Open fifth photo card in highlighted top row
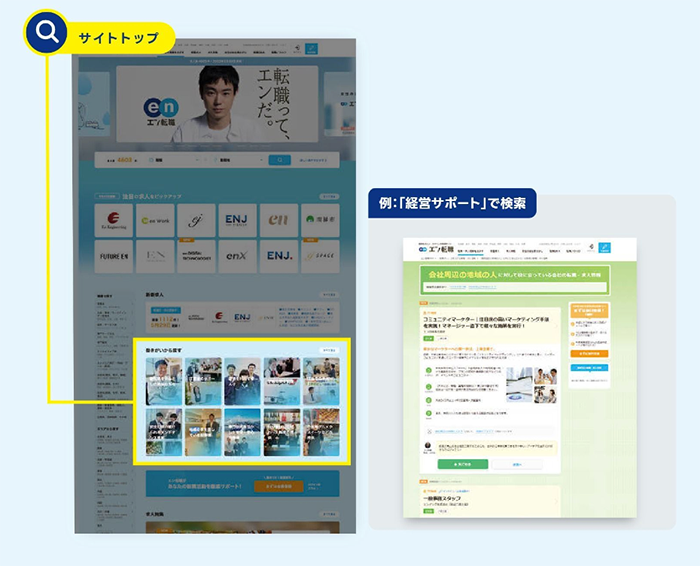The width and height of the screenshot is (700, 566). (321, 381)
